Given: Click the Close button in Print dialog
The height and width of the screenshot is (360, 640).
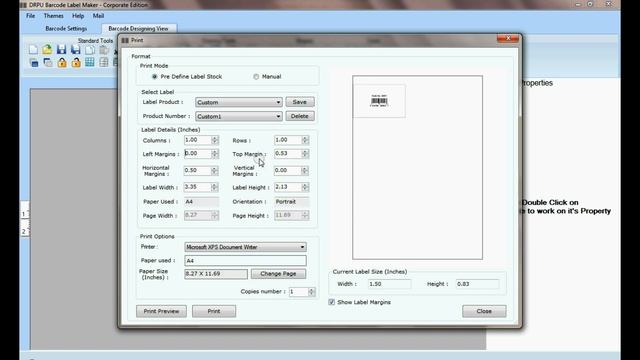Looking at the screenshot, I should pyautogui.click(x=484, y=311).
